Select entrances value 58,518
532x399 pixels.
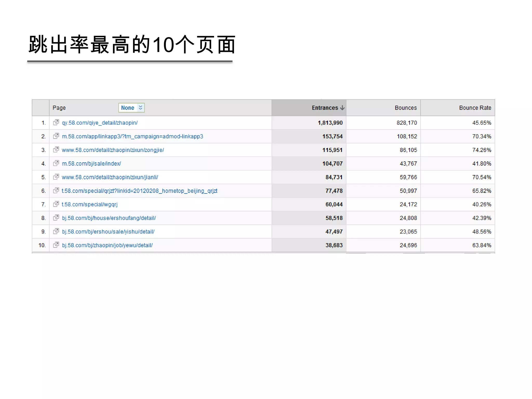coord(334,218)
